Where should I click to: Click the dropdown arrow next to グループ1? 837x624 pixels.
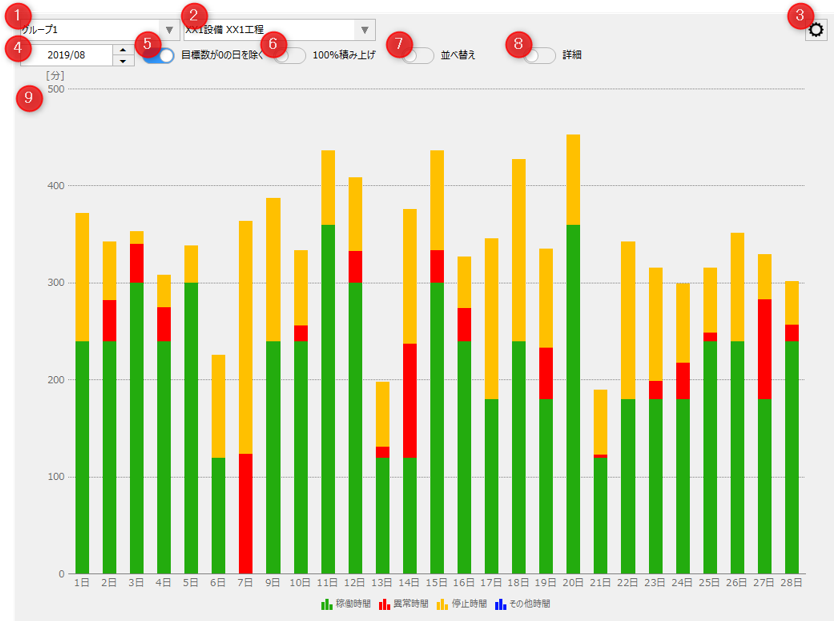click(168, 29)
